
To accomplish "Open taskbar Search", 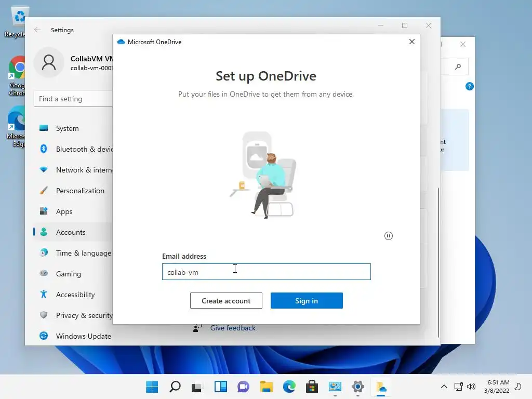I will click(x=175, y=387).
